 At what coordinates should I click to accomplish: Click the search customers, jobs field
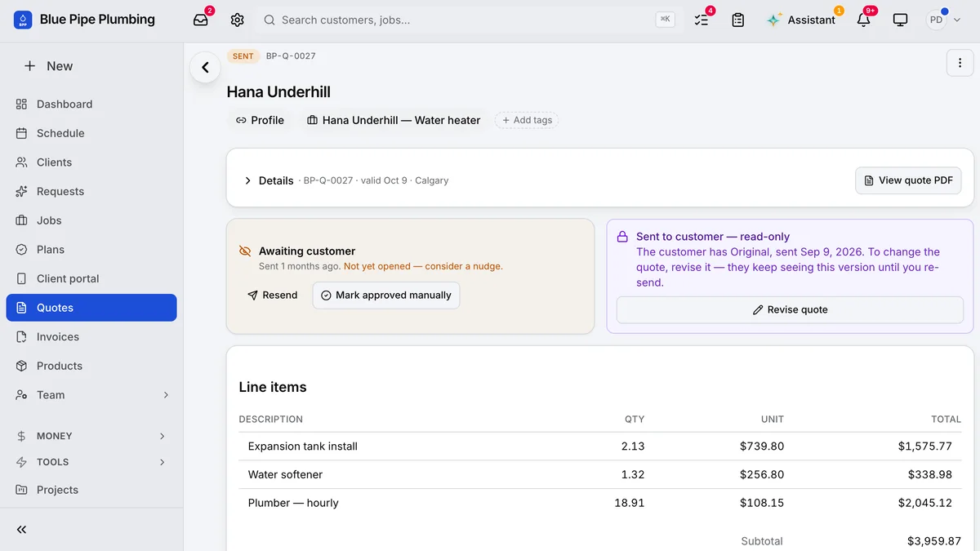click(467, 20)
